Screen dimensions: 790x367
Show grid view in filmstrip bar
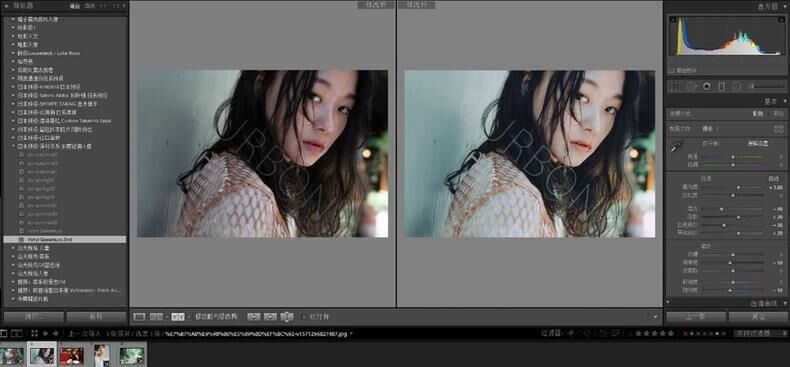click(34, 333)
